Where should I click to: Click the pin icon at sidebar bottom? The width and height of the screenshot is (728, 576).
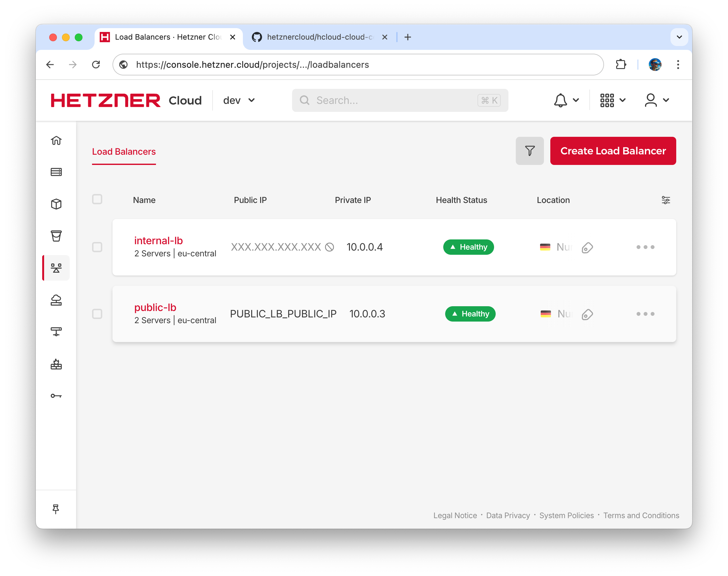click(x=56, y=509)
